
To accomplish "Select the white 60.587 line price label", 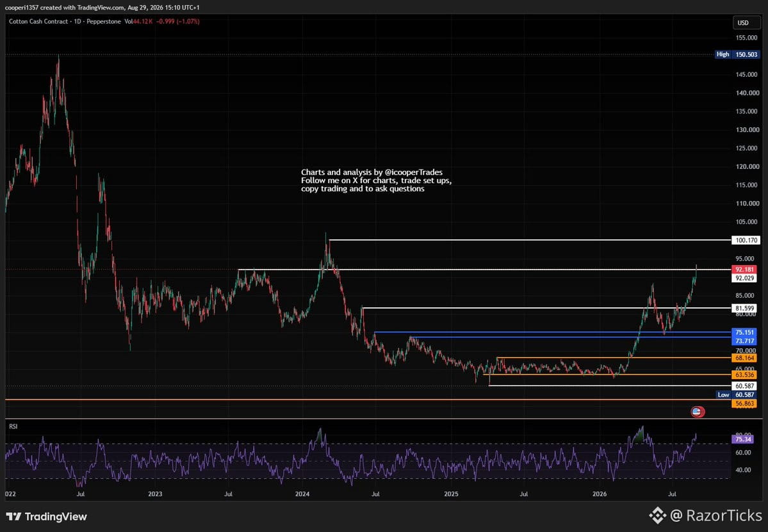I will pyautogui.click(x=744, y=386).
